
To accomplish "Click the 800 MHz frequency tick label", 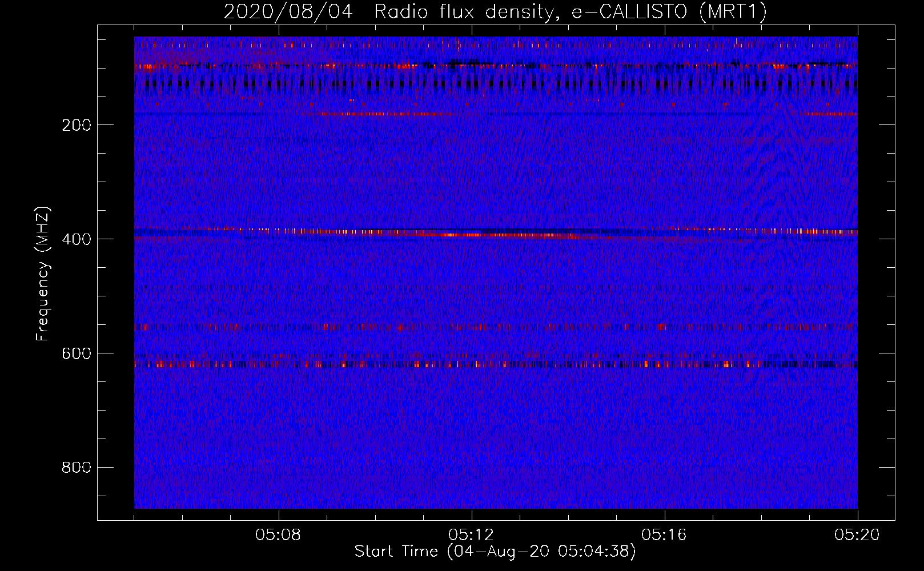I will coord(77,468).
